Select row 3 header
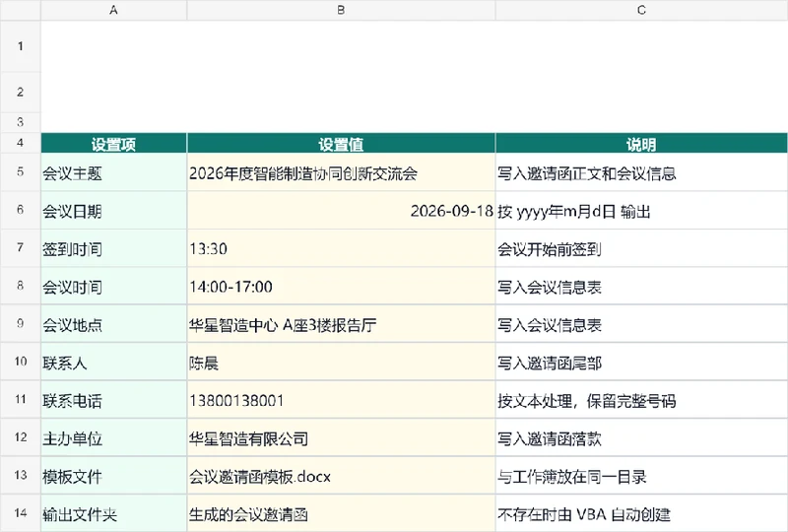 click(x=20, y=122)
